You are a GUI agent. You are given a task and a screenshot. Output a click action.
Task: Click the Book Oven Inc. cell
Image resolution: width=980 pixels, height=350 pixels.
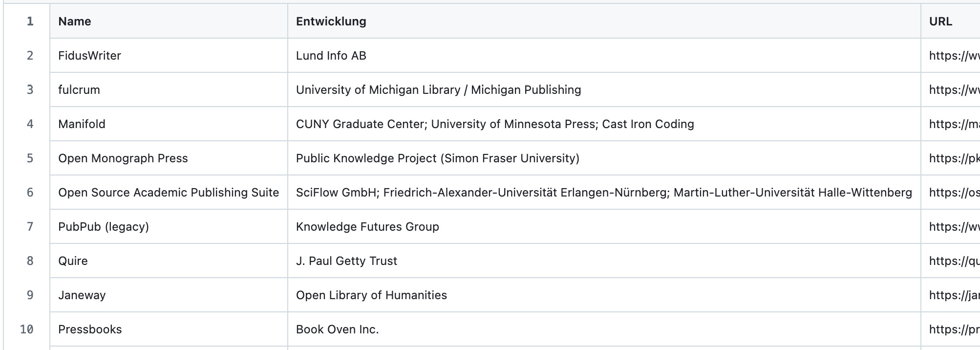coord(338,329)
